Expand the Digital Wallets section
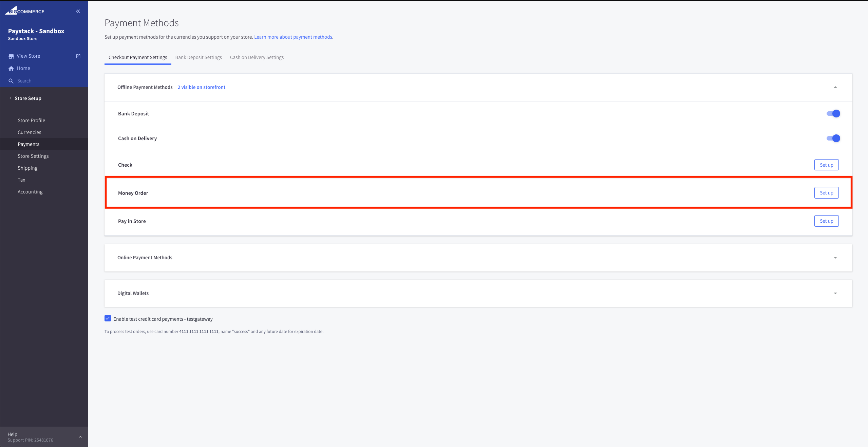The image size is (868, 447). [835, 293]
